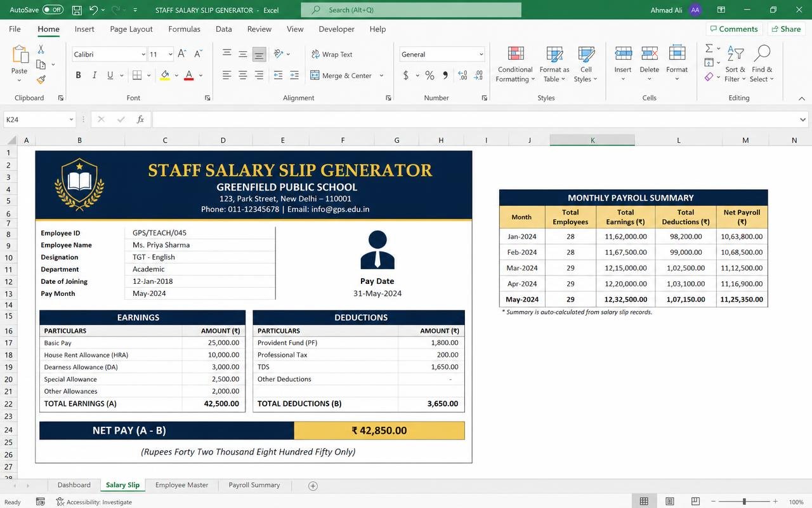Click the Search box in title bar
The image size is (812, 508).
411,10
